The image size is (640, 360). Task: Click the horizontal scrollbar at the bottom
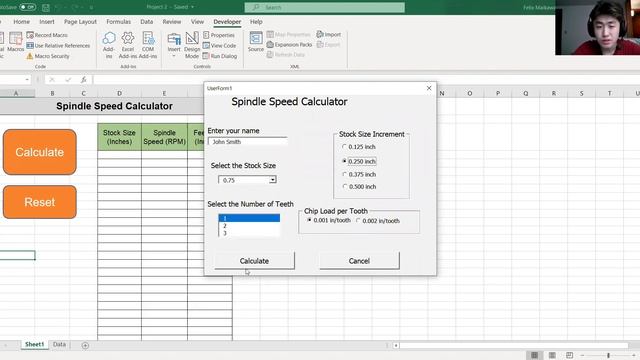(513, 346)
